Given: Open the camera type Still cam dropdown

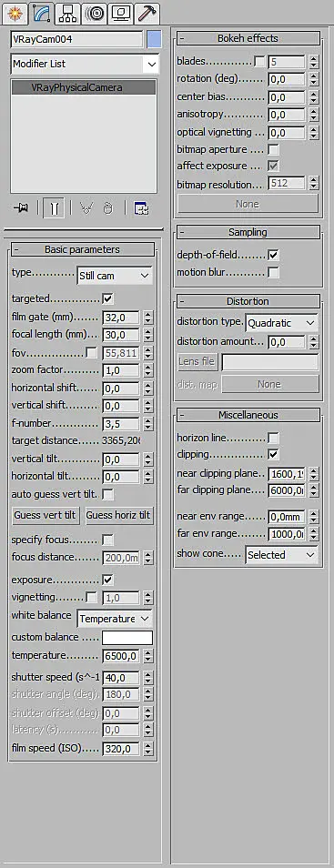Looking at the screenshot, I should (x=114, y=275).
